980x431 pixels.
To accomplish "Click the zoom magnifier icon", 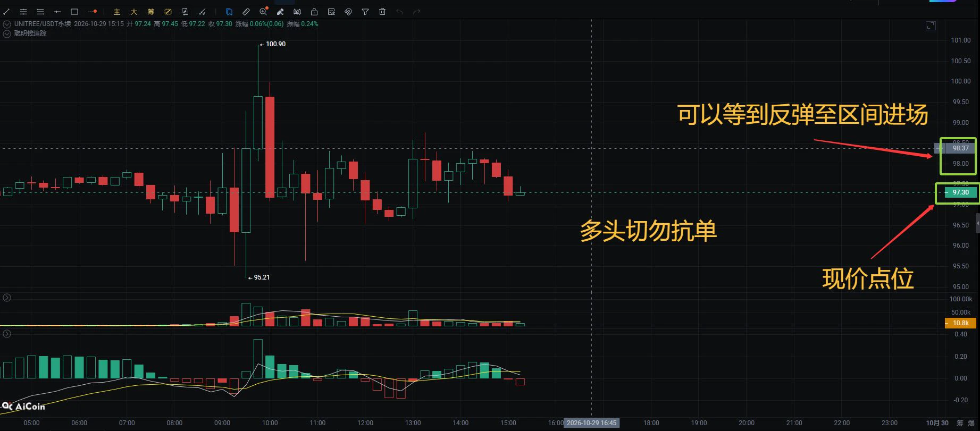I will (x=263, y=12).
